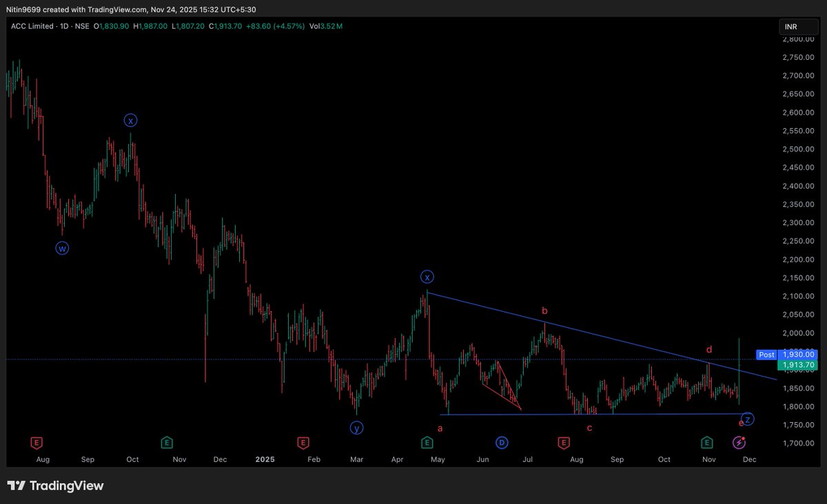Open the red earnings marker below Feb

[x=302, y=442]
